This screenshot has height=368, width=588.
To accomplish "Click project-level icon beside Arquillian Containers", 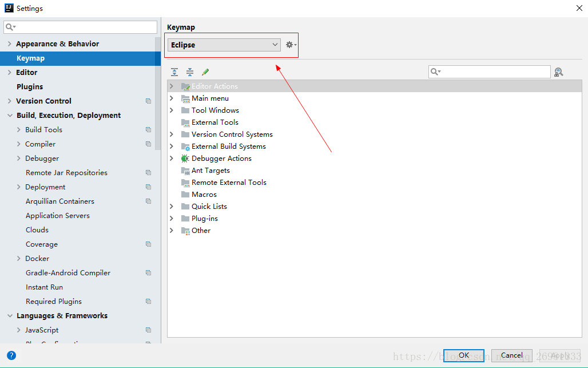I will click(x=149, y=201).
